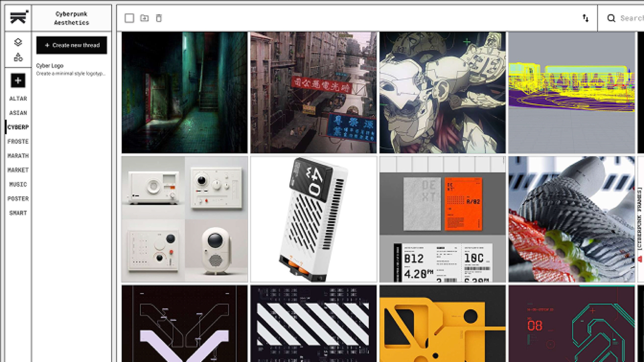Open the Cyber Logo thread
The image size is (644, 362).
point(71,69)
